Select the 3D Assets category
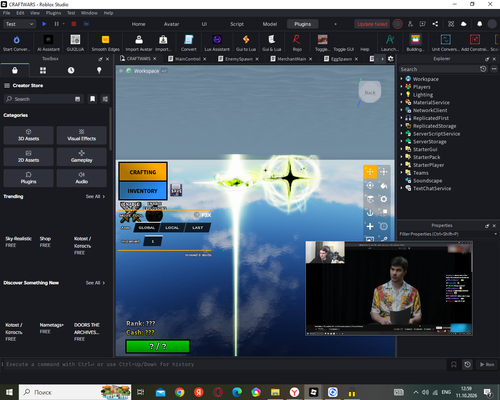This screenshot has width=500, height=400. coord(28,135)
